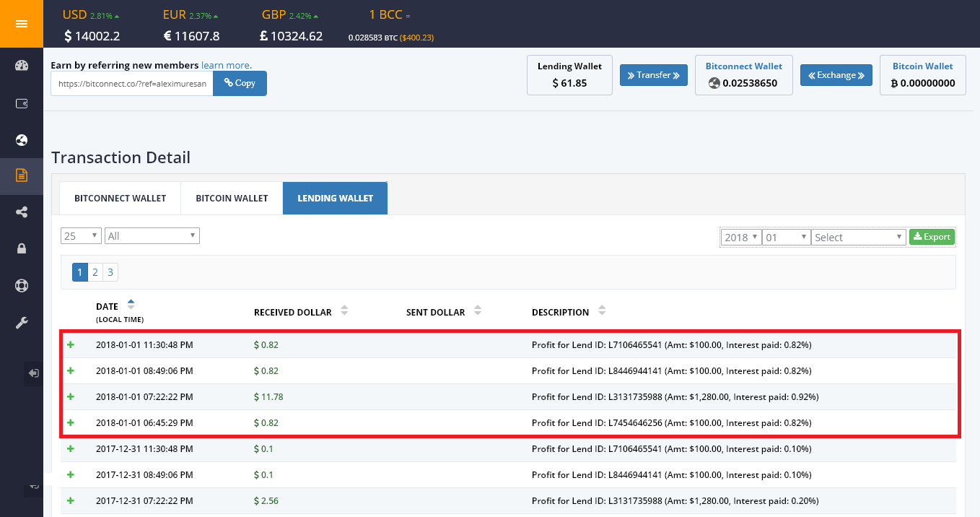This screenshot has height=517, width=980.
Task: Click the 1 BCC rate 0.028583 BTC
Action: coord(373,38)
